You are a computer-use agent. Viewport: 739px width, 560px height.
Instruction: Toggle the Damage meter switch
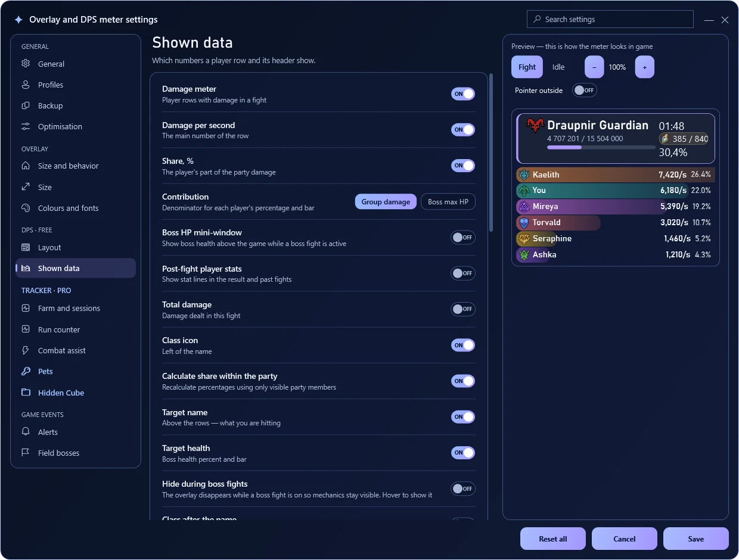click(x=463, y=94)
